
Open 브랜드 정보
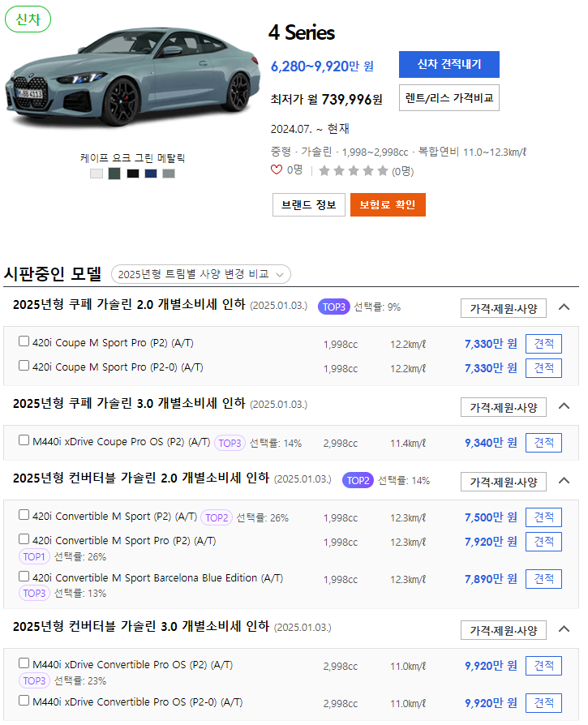point(309,204)
